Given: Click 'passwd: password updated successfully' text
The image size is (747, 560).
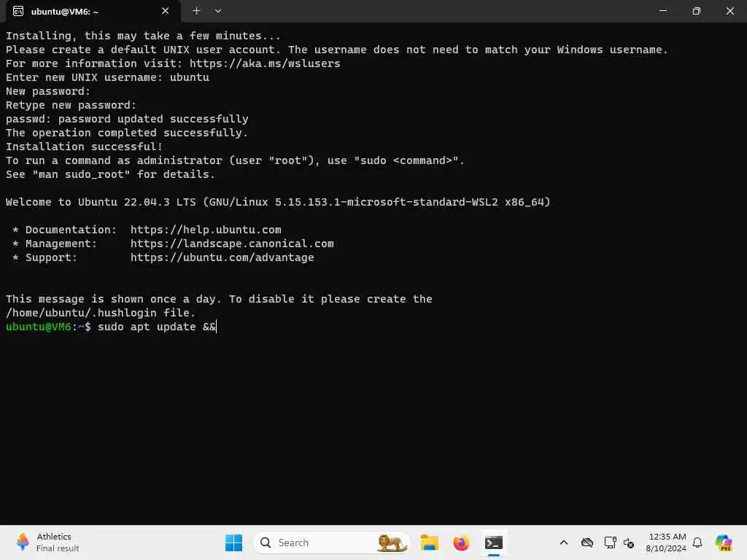Looking at the screenshot, I should click(x=127, y=119).
